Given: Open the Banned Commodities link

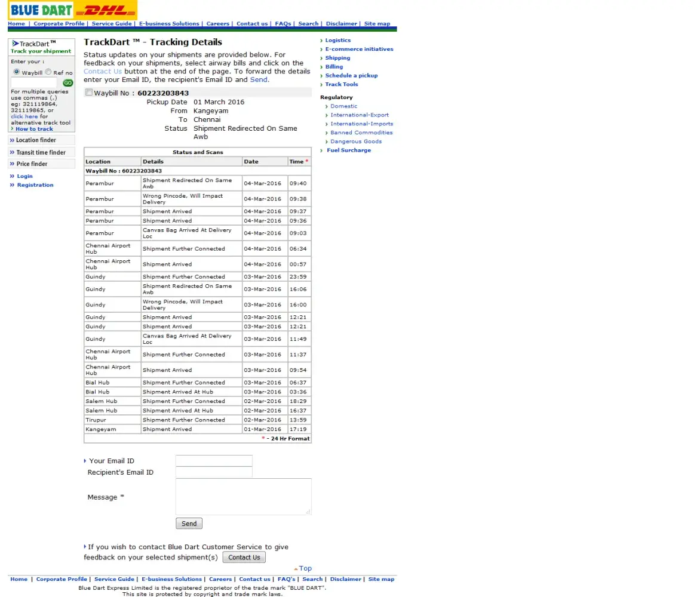Looking at the screenshot, I should pos(361,133).
